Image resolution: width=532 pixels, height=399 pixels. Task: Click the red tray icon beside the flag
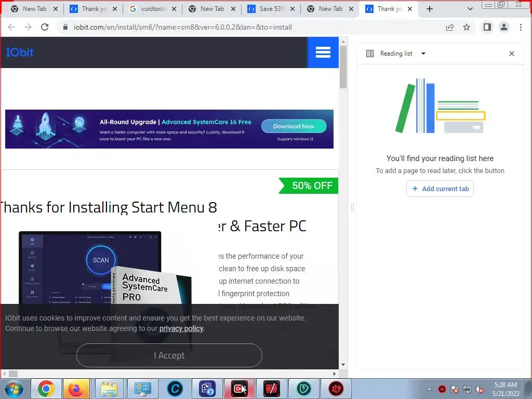coord(442,389)
